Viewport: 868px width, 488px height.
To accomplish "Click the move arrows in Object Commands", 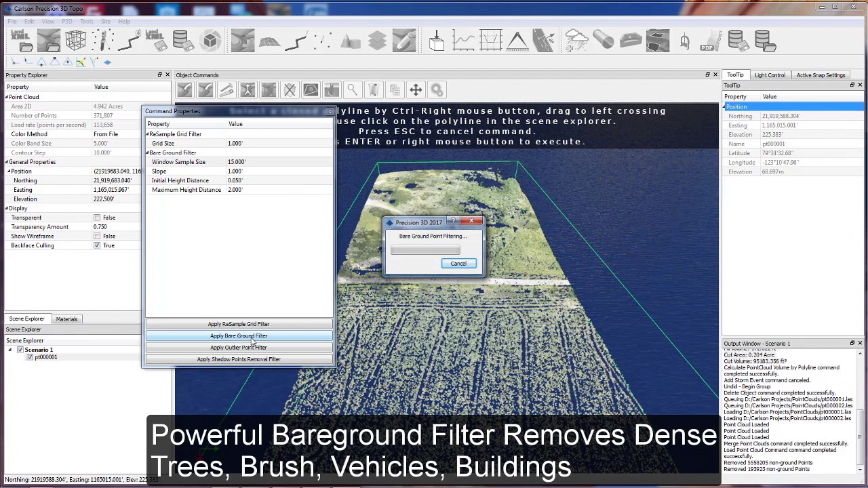I will [416, 89].
